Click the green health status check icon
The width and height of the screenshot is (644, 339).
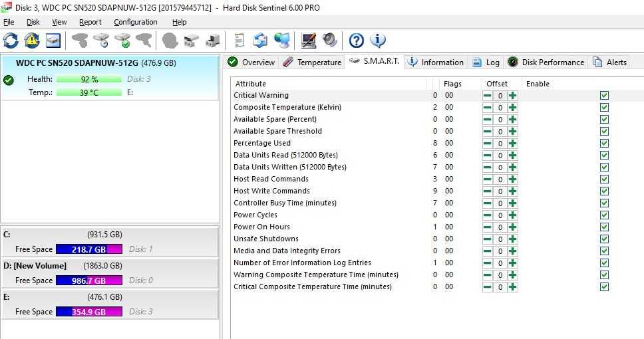point(9,80)
